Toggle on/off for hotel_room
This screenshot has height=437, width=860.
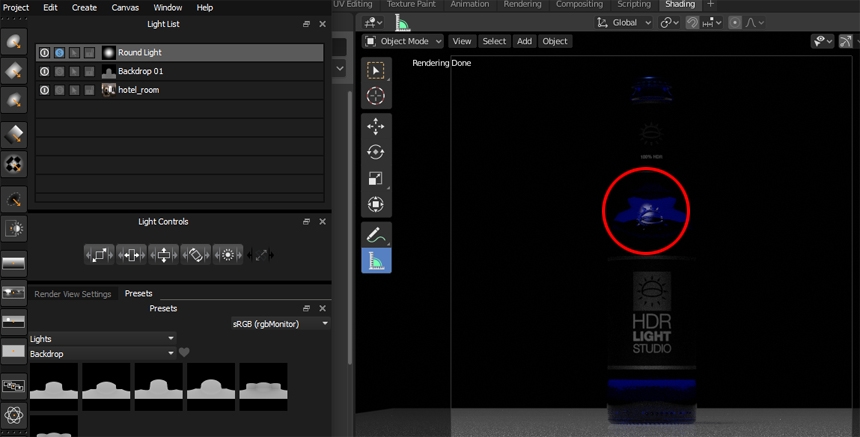click(x=44, y=90)
